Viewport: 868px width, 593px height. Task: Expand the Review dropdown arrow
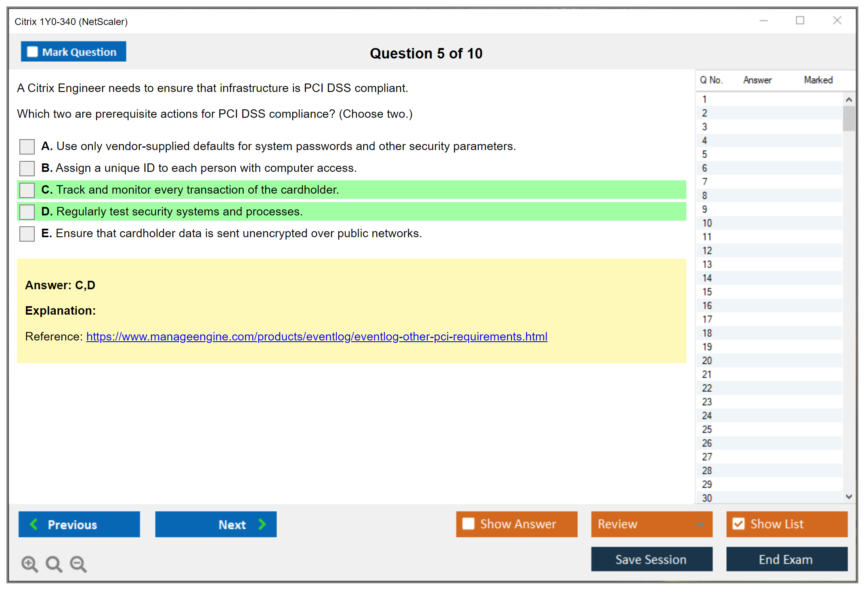point(700,524)
